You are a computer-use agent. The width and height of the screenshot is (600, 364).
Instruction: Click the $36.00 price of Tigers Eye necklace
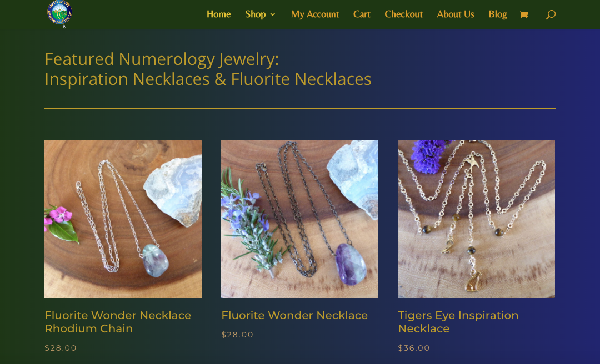pyautogui.click(x=414, y=348)
